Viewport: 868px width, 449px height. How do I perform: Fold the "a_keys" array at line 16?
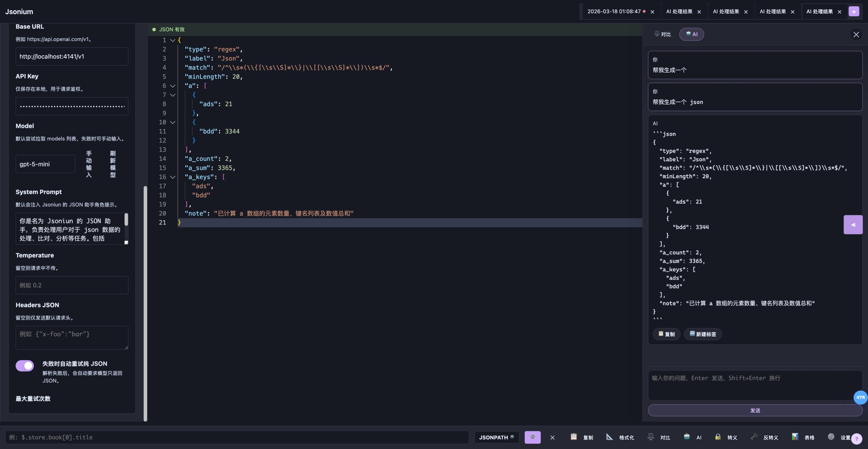tap(173, 177)
